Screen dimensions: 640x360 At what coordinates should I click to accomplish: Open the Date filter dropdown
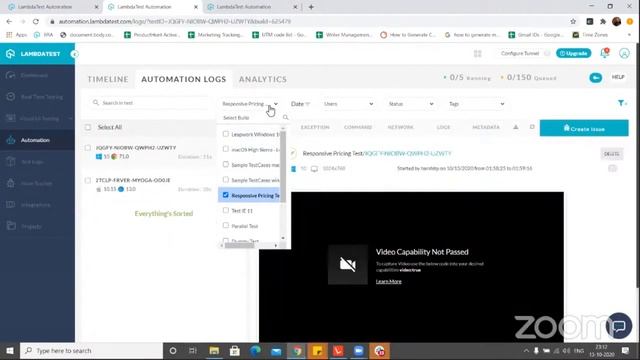300,104
